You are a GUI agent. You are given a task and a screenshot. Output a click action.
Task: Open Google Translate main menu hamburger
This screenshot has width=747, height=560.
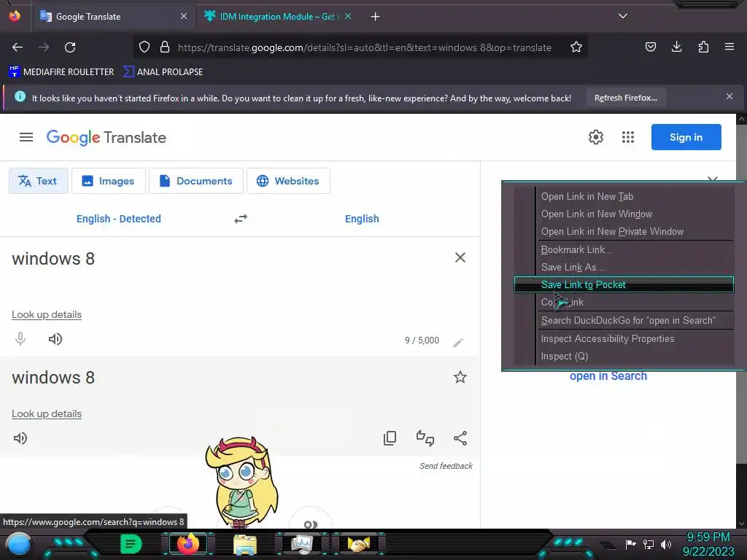pyautogui.click(x=26, y=138)
